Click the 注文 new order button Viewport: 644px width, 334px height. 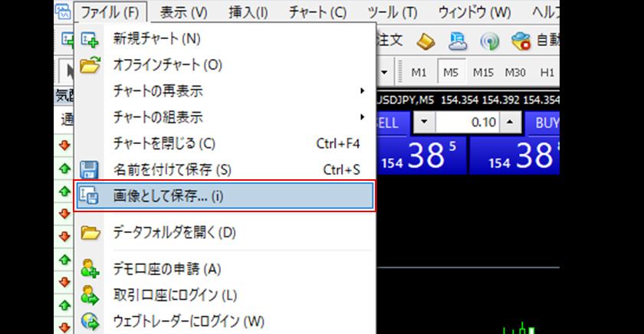point(389,40)
